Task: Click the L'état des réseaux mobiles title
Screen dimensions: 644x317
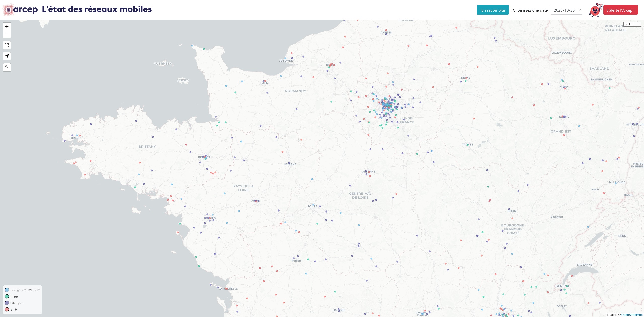Action: tap(97, 9)
